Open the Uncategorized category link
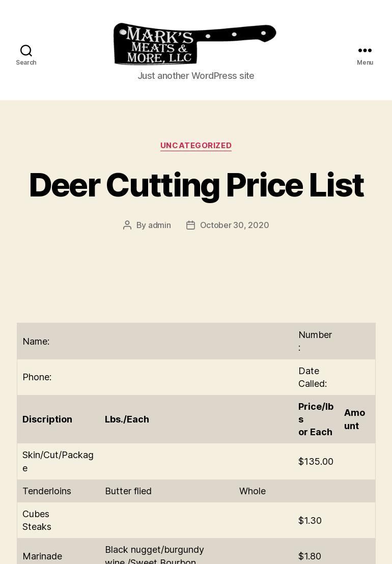The image size is (392, 564). click(x=196, y=145)
